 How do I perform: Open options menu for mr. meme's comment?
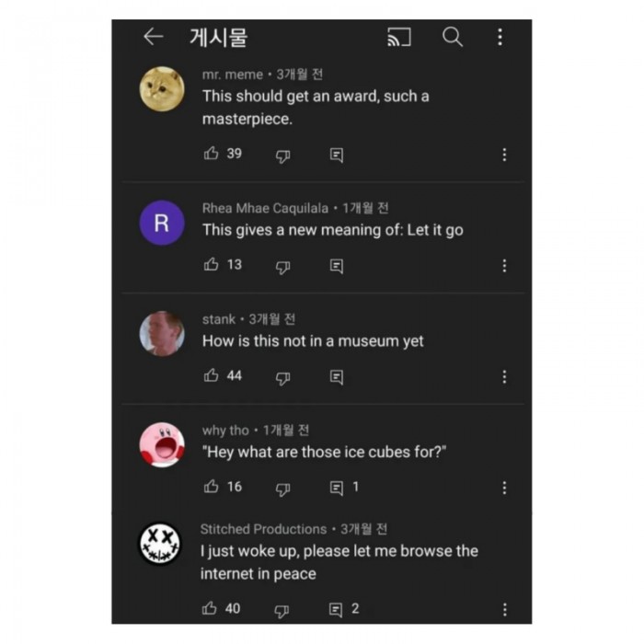[504, 155]
